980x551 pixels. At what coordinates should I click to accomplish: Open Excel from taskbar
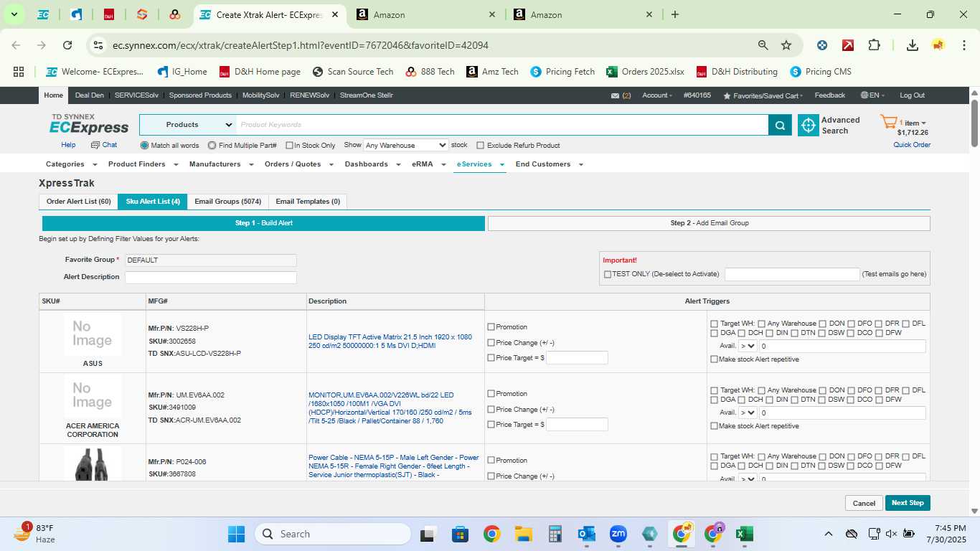click(x=745, y=534)
